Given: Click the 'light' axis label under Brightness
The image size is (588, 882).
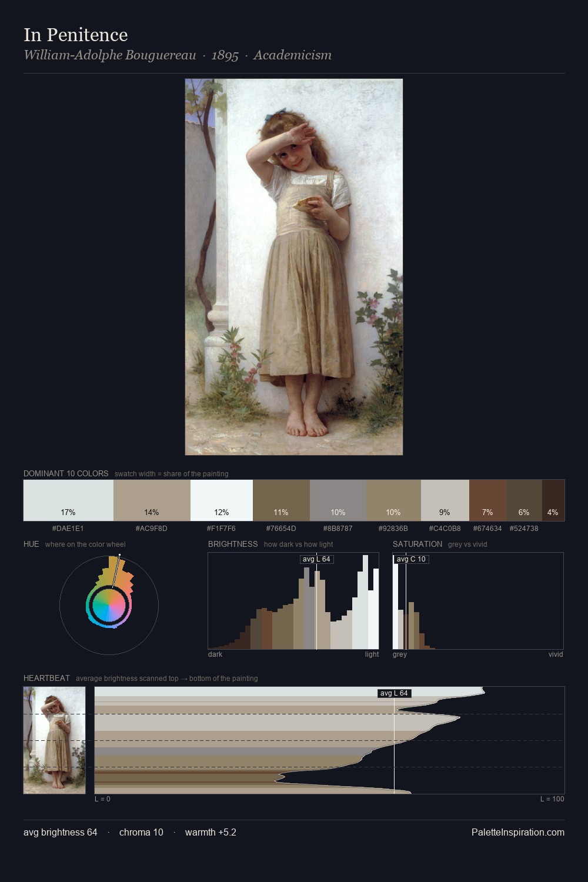Looking at the screenshot, I should (x=372, y=654).
